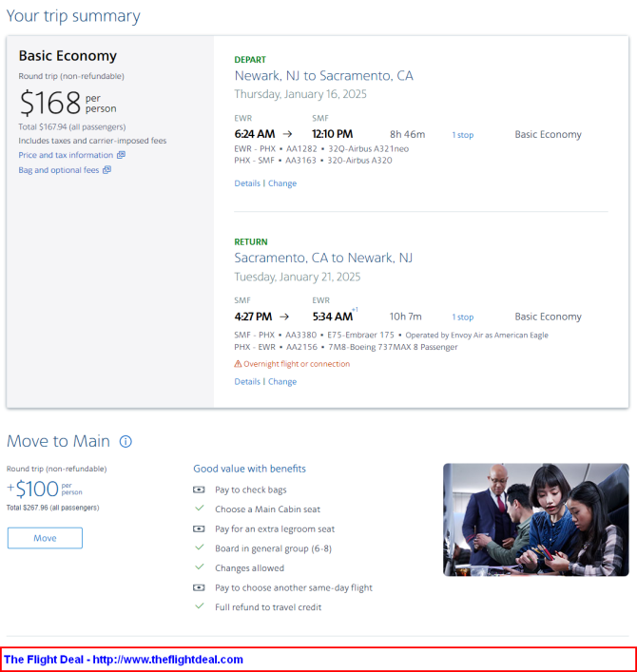Screen dimensions: 637x672
Task: Click the Your trip summary page title
Action: (x=73, y=16)
